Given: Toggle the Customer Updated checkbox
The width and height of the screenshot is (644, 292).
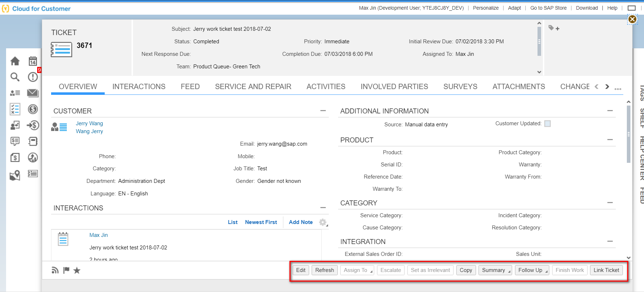Looking at the screenshot, I should click(548, 123).
